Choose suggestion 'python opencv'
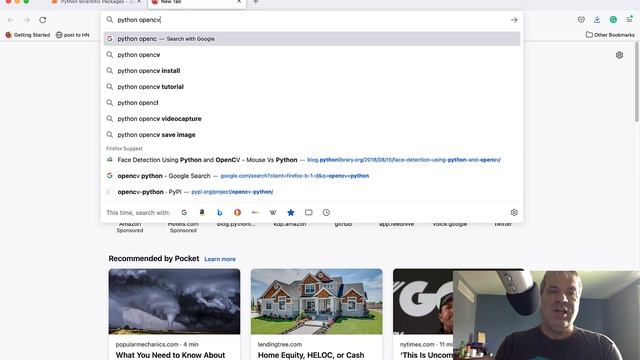The height and width of the screenshot is (360, 640). click(x=312, y=55)
